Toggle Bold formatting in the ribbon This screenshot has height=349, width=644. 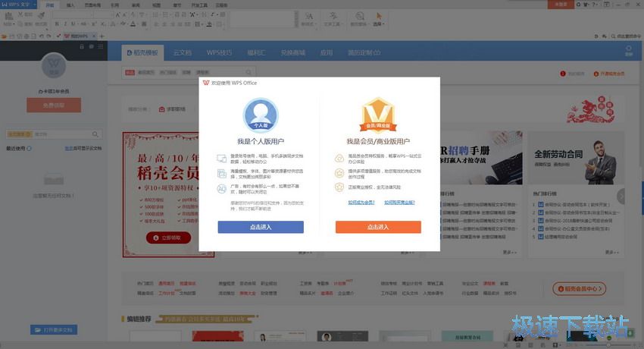pos(57,24)
